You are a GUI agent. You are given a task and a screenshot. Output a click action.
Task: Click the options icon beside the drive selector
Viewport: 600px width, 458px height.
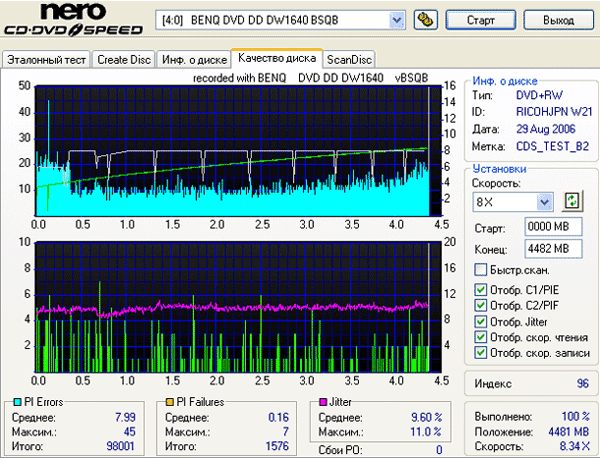click(425, 20)
